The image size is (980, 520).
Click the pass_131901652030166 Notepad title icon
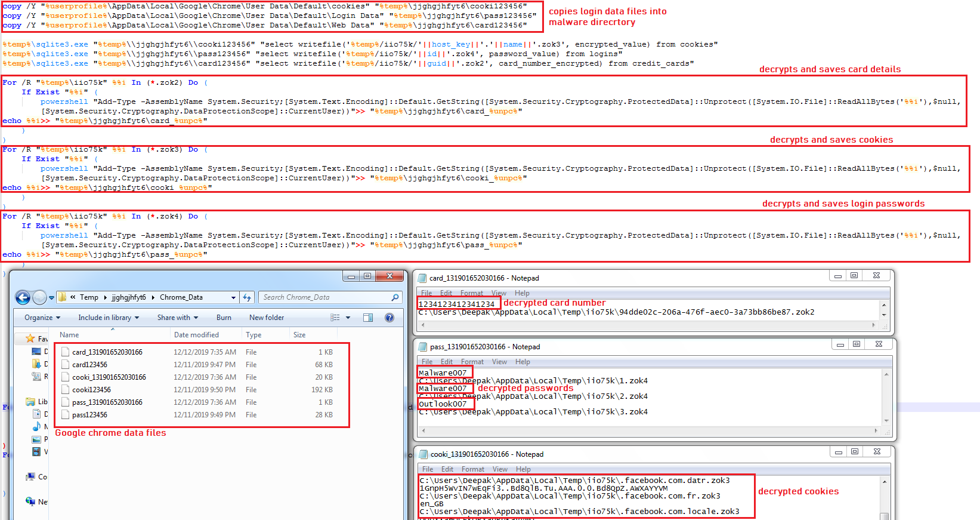[423, 347]
